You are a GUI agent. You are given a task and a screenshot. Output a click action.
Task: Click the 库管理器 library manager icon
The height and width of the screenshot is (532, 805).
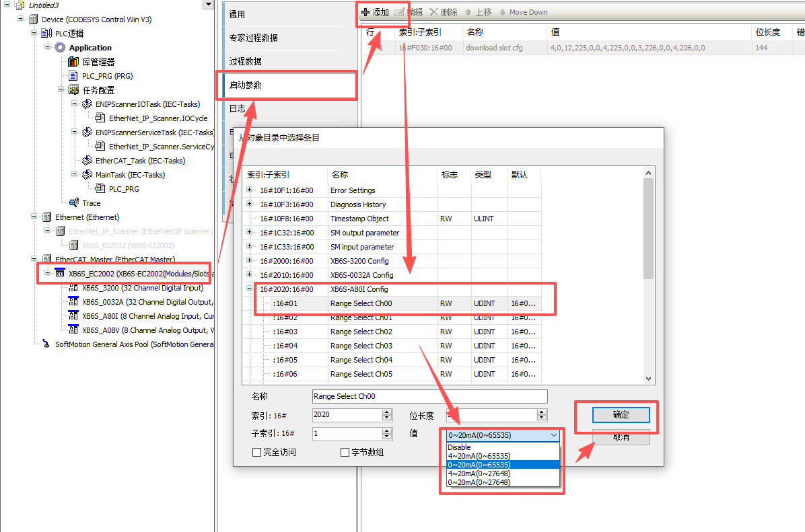[x=73, y=62]
